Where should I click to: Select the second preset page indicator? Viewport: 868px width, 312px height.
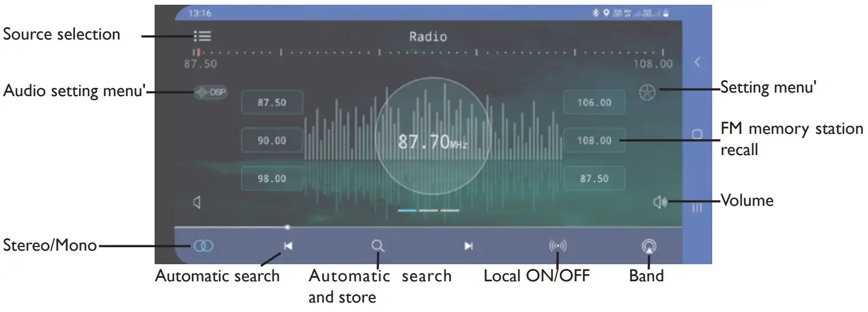pyautogui.click(x=428, y=210)
